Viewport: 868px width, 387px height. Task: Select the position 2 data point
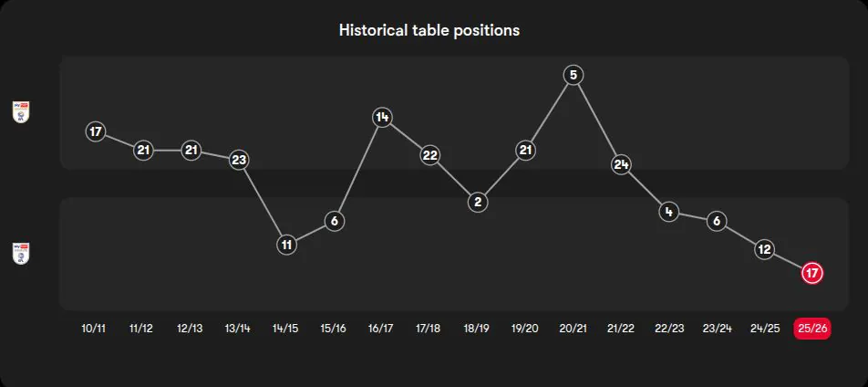(x=478, y=202)
